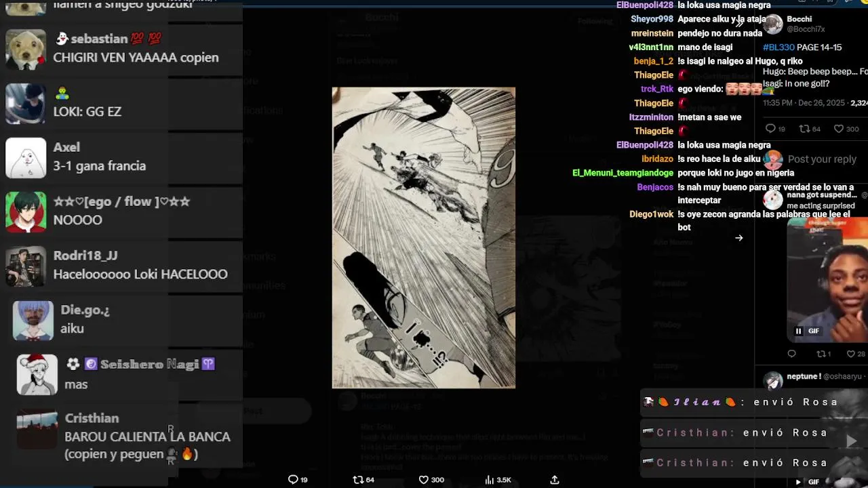The image size is (868, 488).
Task: Open the @Bocchi7x handle link
Action: coord(806,30)
